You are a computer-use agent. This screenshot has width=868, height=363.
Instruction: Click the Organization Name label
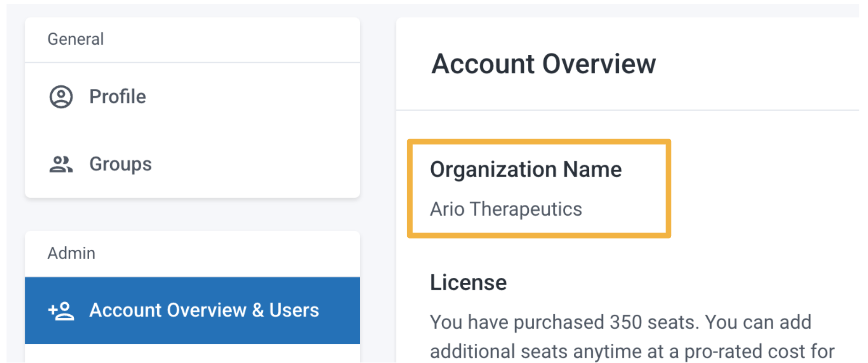pyautogui.click(x=526, y=169)
